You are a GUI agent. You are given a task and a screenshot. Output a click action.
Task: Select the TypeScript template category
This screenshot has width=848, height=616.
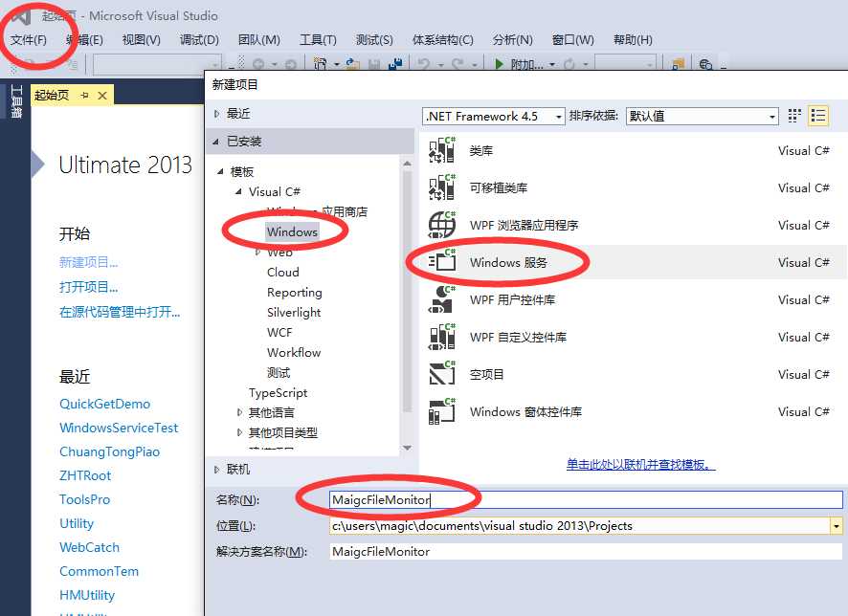tap(278, 392)
